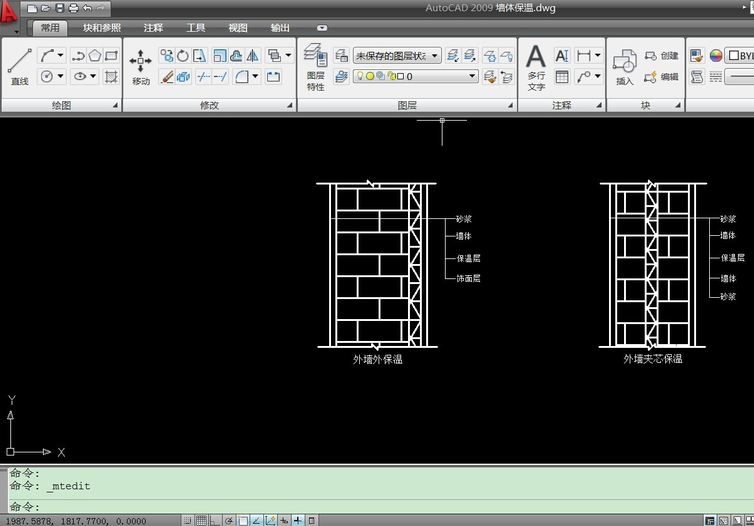
Task: Switch to the 视图 ribbon tab
Action: [x=238, y=28]
